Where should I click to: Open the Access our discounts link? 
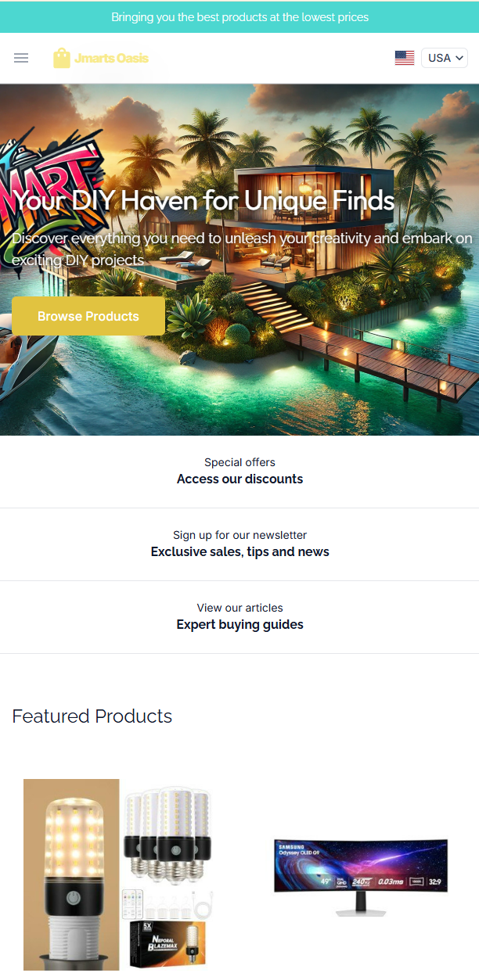tap(239, 479)
